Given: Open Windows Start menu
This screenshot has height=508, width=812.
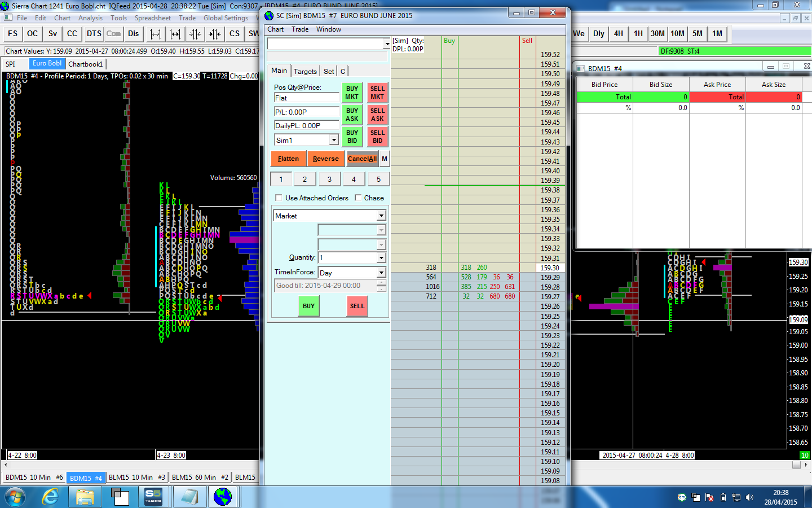Looking at the screenshot, I should tap(16, 497).
